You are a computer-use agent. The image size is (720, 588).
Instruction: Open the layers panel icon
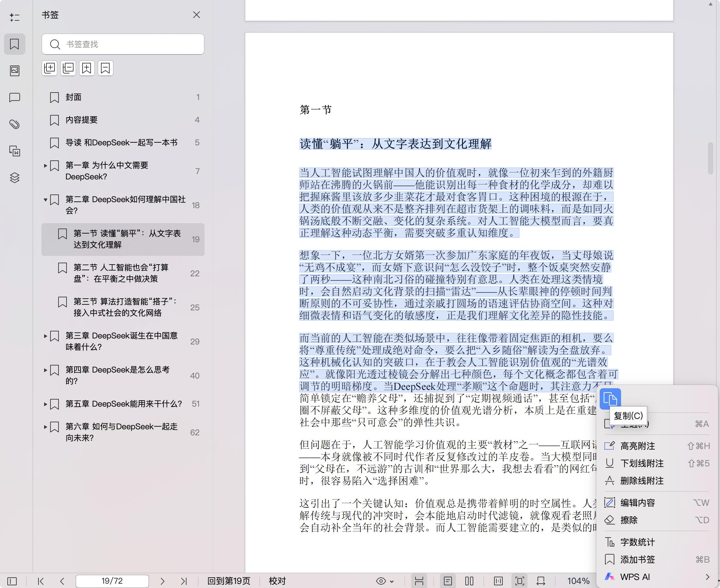[x=15, y=177]
